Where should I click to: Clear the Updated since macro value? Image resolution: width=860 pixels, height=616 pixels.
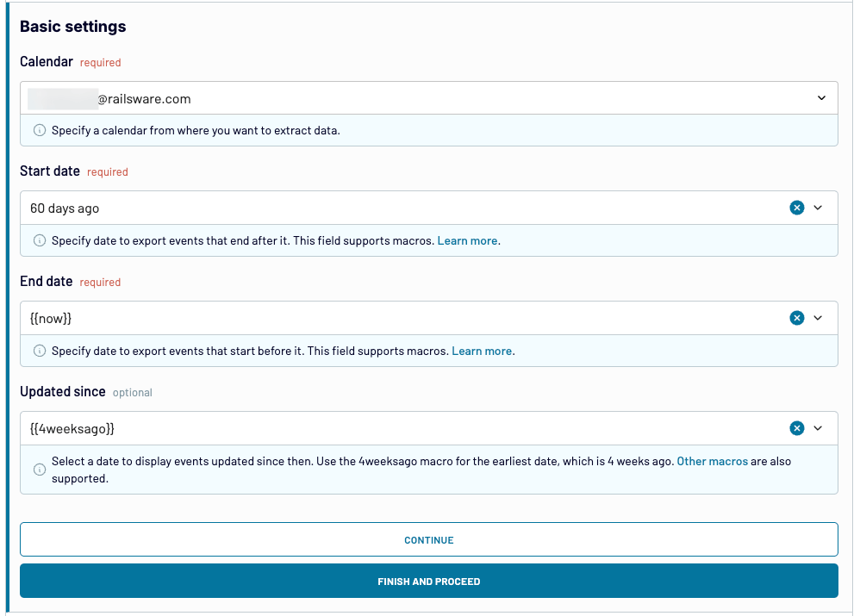pos(796,428)
